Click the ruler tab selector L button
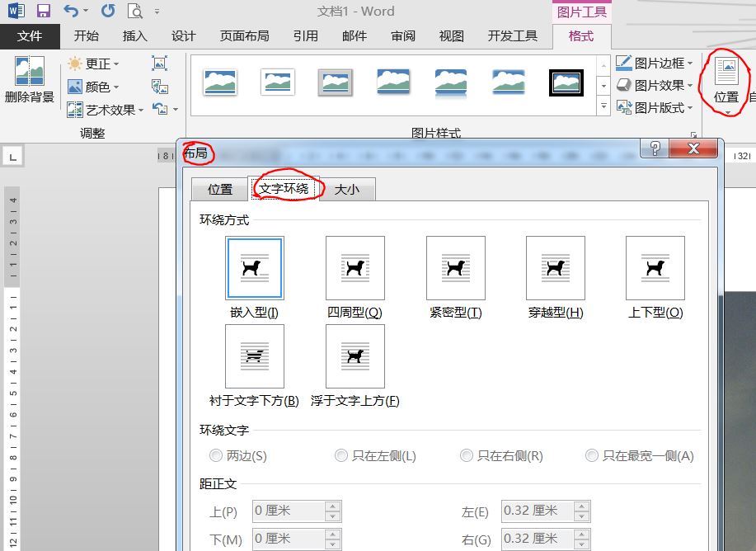The width and height of the screenshot is (756, 551). point(12,158)
